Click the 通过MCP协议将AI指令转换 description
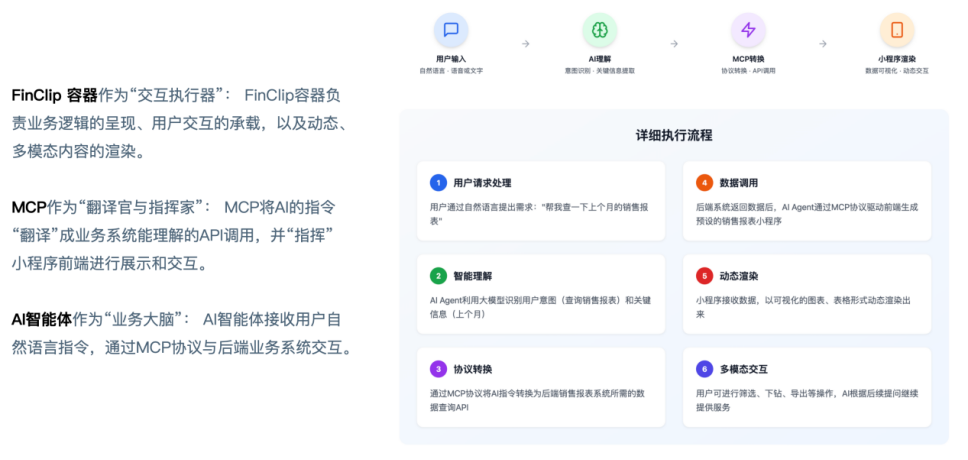The height and width of the screenshot is (460, 968). (537, 400)
